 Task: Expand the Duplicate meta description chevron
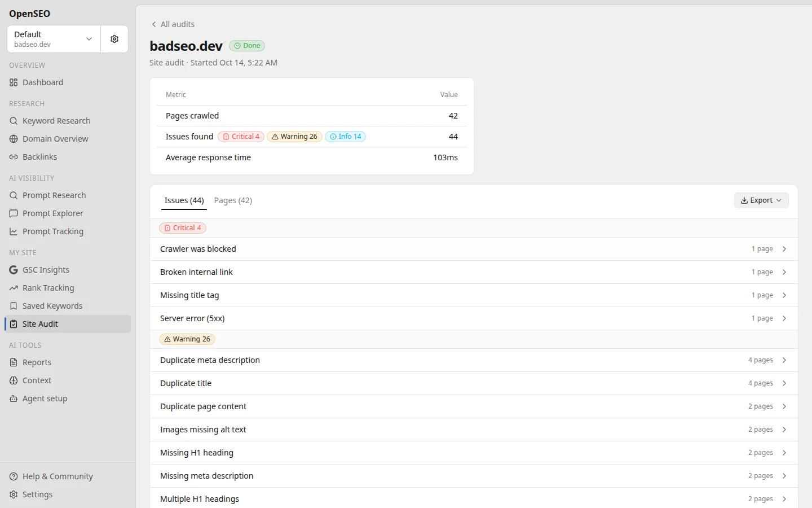coord(784,360)
